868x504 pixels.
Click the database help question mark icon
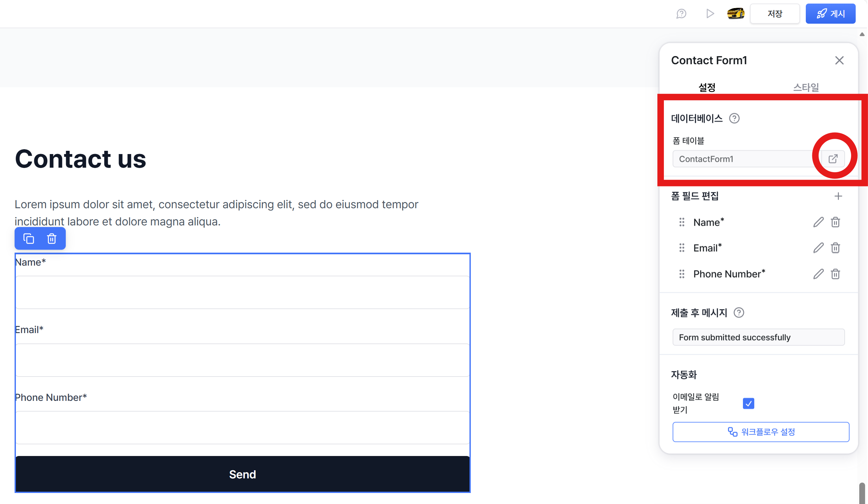734,118
